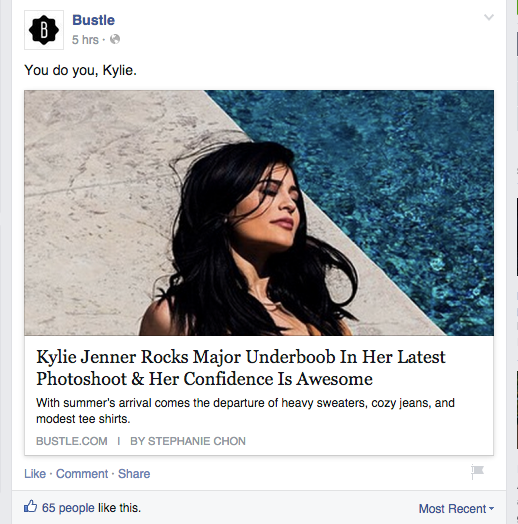Click the article description text
This screenshot has height=524, width=518.
click(x=245, y=411)
